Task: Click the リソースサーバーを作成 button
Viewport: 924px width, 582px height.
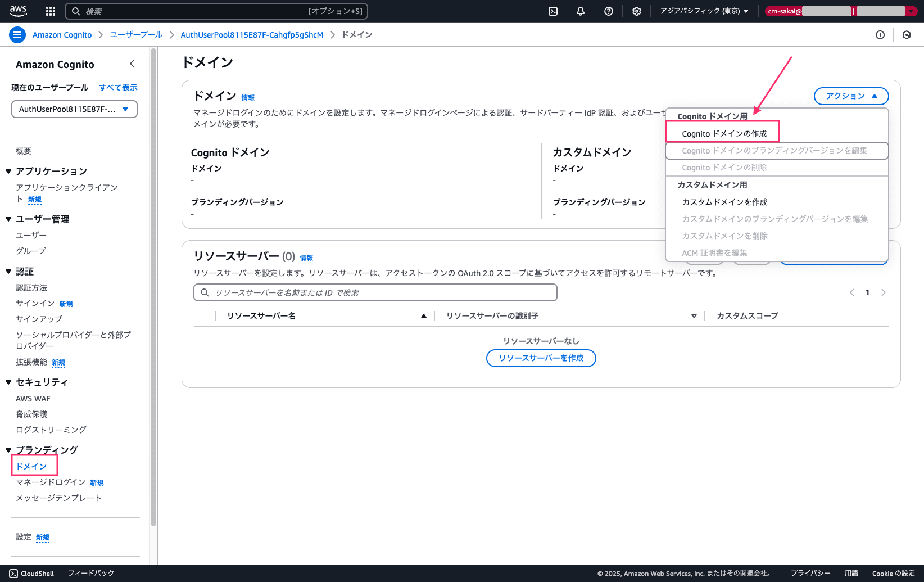Action: (x=541, y=358)
